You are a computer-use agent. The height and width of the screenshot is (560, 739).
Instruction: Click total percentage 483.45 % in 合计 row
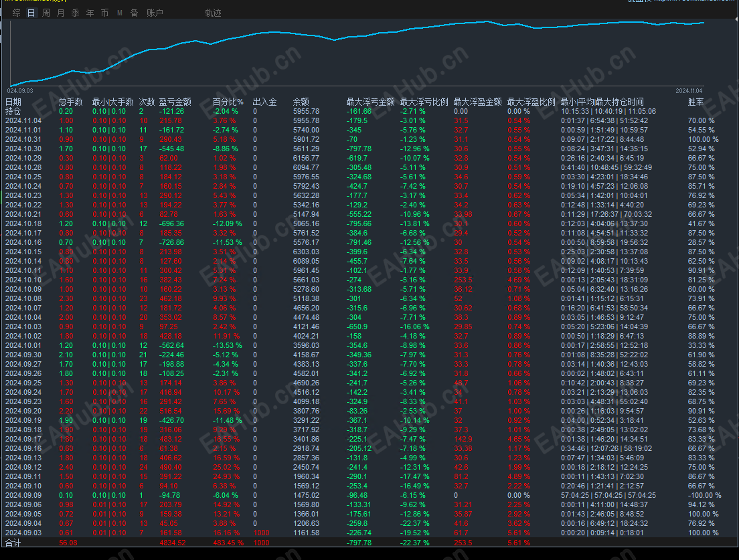[x=228, y=543]
